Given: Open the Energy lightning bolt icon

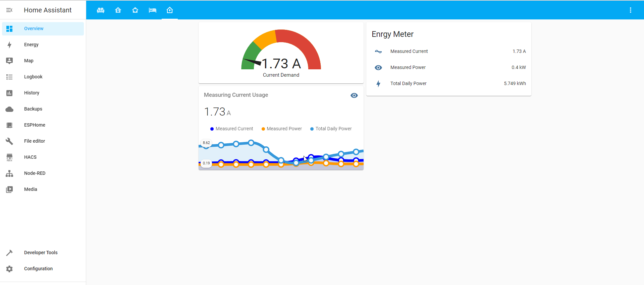Looking at the screenshot, I should pyautogui.click(x=9, y=45).
